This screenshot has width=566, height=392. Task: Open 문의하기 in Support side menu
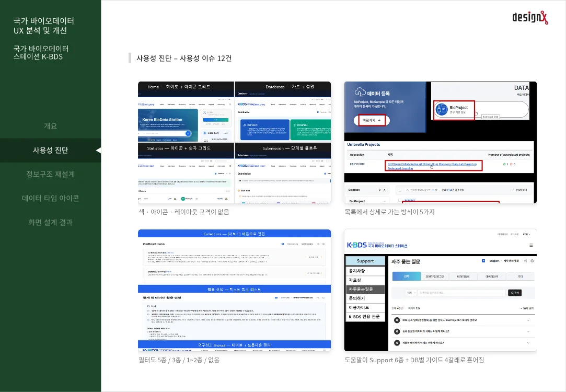365,298
